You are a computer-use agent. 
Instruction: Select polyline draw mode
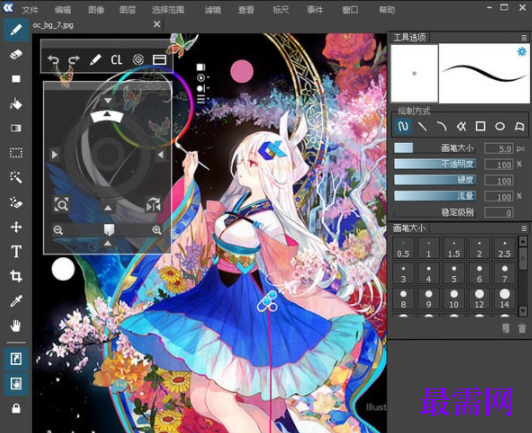(461, 127)
